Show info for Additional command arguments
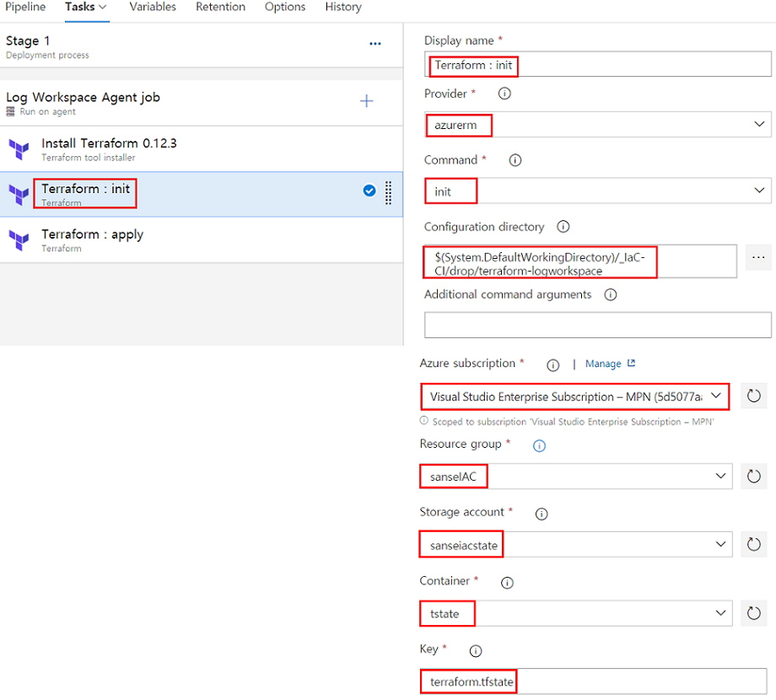The width and height of the screenshot is (776, 700). (611, 295)
